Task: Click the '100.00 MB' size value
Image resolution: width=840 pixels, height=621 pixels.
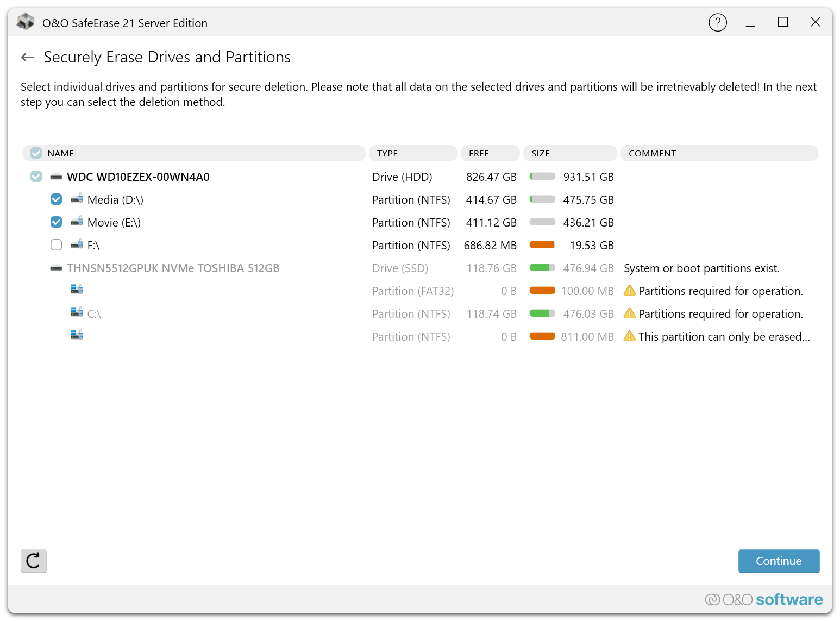Action: coord(587,291)
